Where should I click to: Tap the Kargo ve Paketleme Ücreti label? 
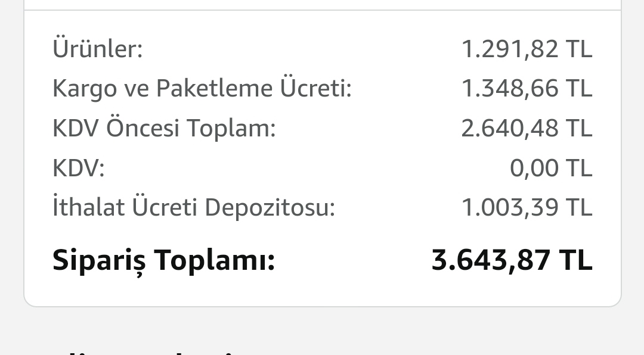(202, 89)
